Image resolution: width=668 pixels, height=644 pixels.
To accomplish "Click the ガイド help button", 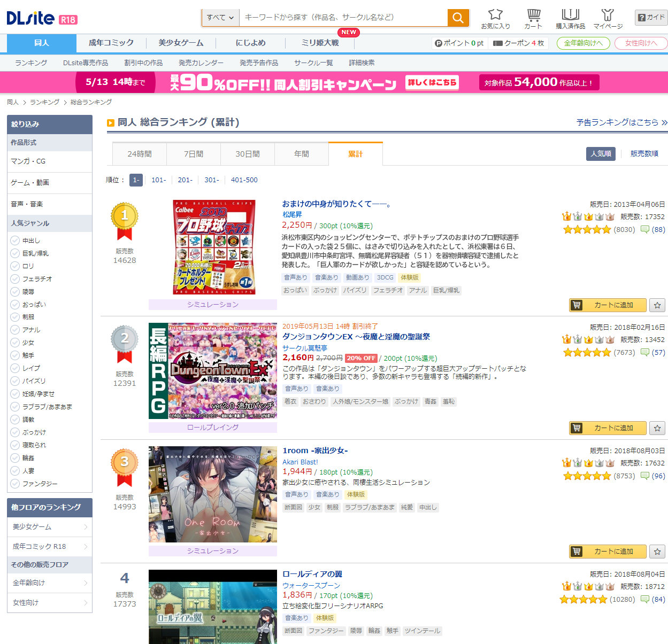I will point(651,18).
